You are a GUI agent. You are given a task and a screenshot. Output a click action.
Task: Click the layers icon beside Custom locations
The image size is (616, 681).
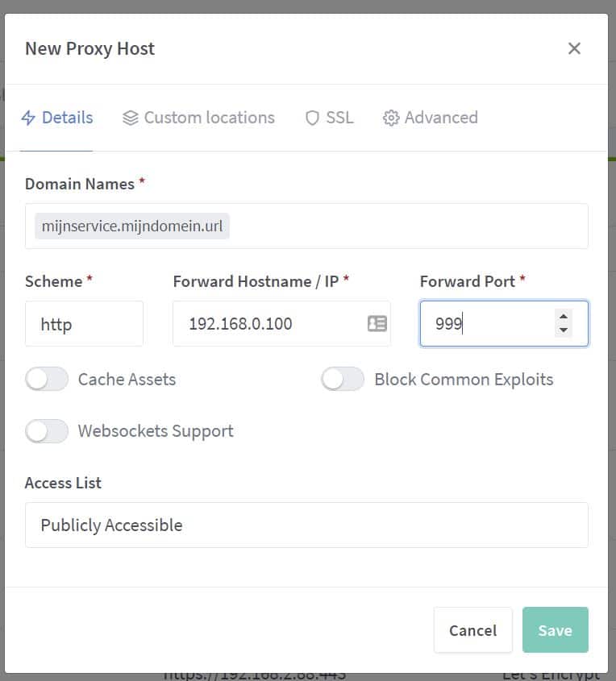click(x=131, y=118)
